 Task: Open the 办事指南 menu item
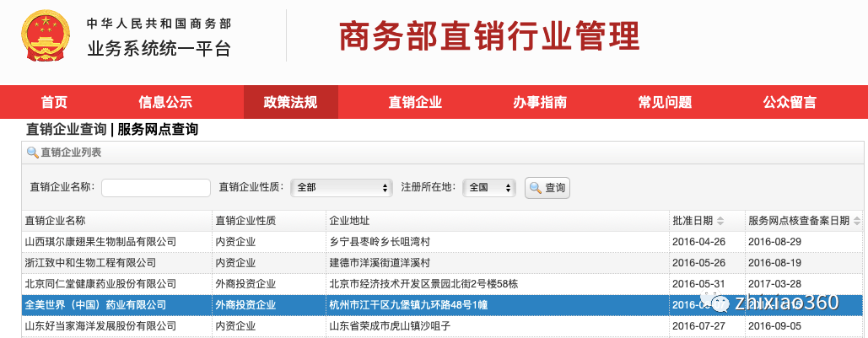(540, 102)
